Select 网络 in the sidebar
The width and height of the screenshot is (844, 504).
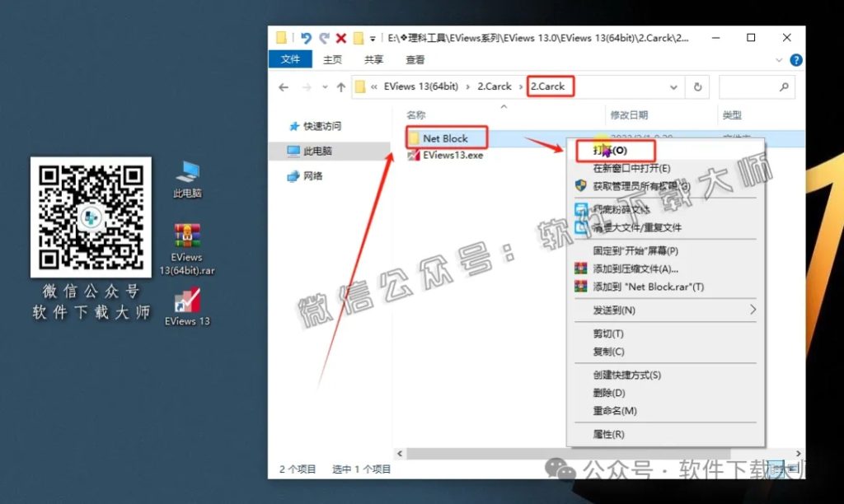pos(314,175)
